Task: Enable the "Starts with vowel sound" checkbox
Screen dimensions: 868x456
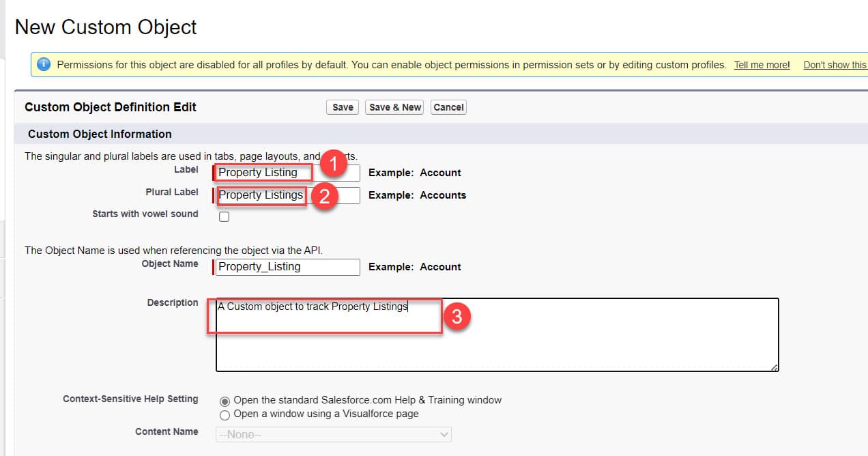Action: click(x=224, y=216)
